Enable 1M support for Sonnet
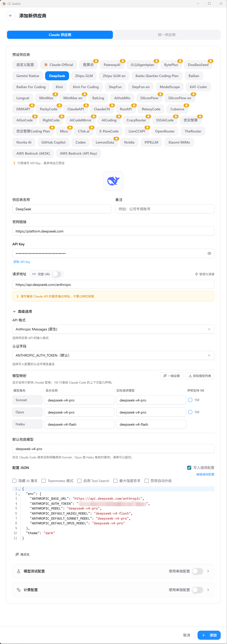 (190, 400)
